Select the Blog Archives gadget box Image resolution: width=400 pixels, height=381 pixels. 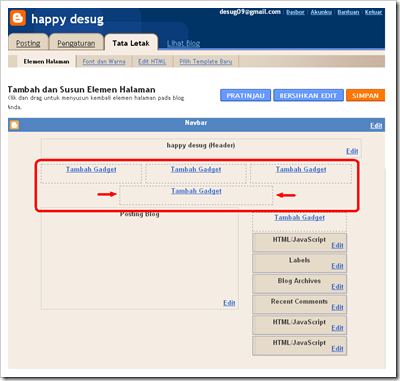pyautogui.click(x=299, y=284)
